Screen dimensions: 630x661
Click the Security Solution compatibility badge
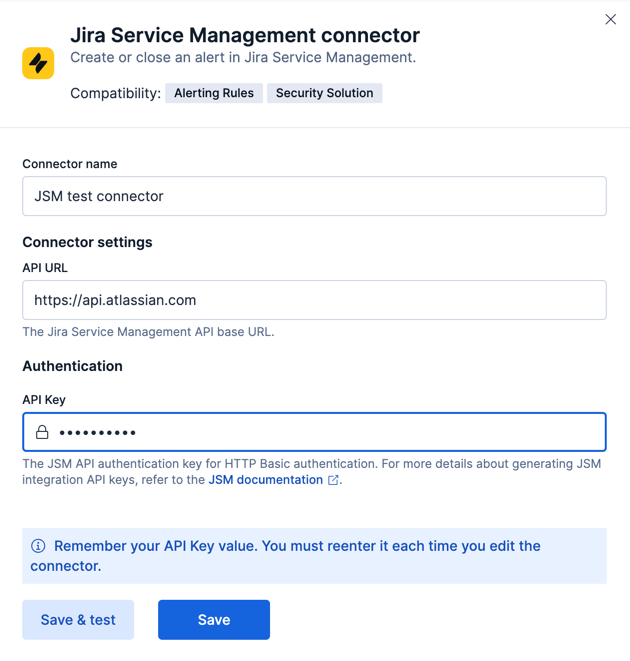click(324, 93)
